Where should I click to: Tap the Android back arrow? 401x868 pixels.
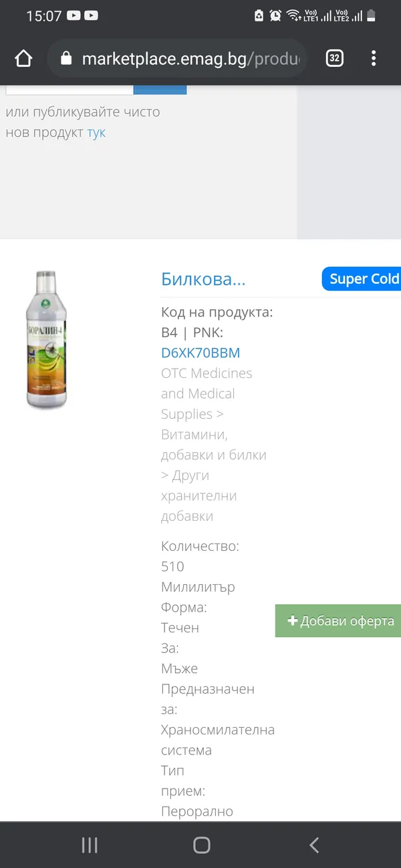click(314, 845)
